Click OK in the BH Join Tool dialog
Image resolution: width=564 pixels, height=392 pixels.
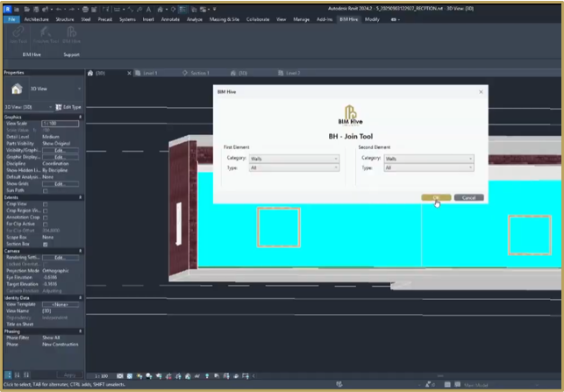(x=436, y=198)
